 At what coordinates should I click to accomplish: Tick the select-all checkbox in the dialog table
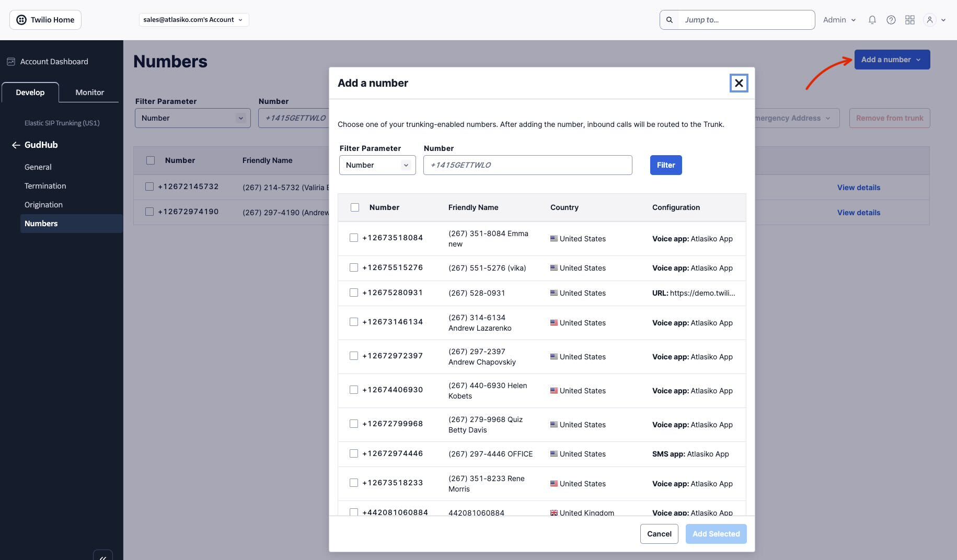point(355,207)
